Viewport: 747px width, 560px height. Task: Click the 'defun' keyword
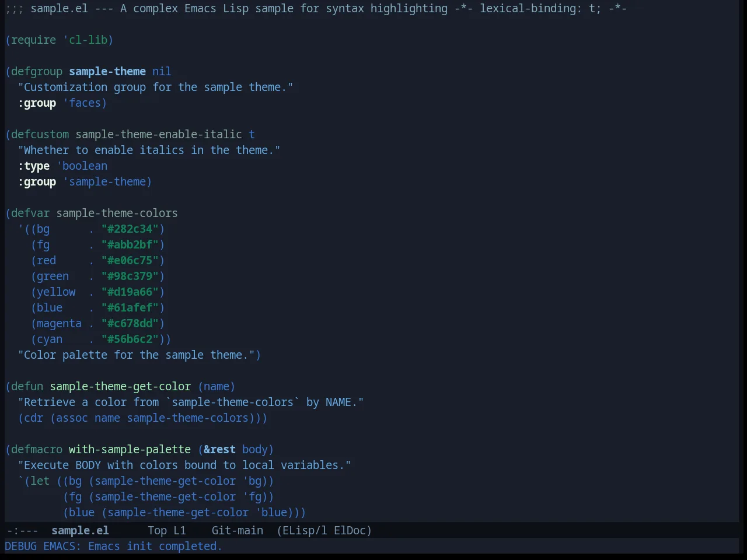[27, 386]
